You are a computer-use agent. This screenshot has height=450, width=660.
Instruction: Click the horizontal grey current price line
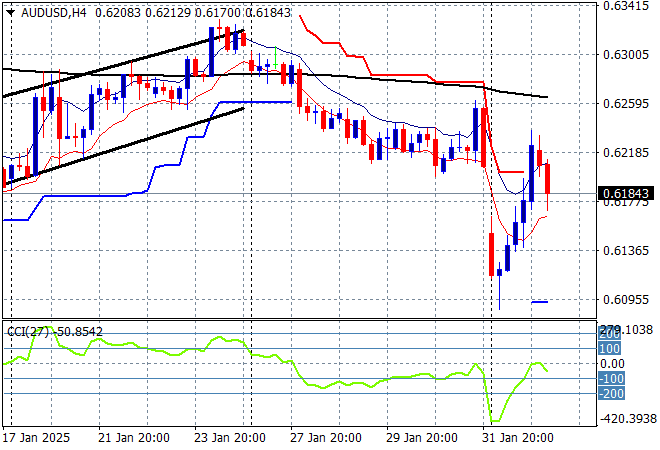[x=300, y=193]
